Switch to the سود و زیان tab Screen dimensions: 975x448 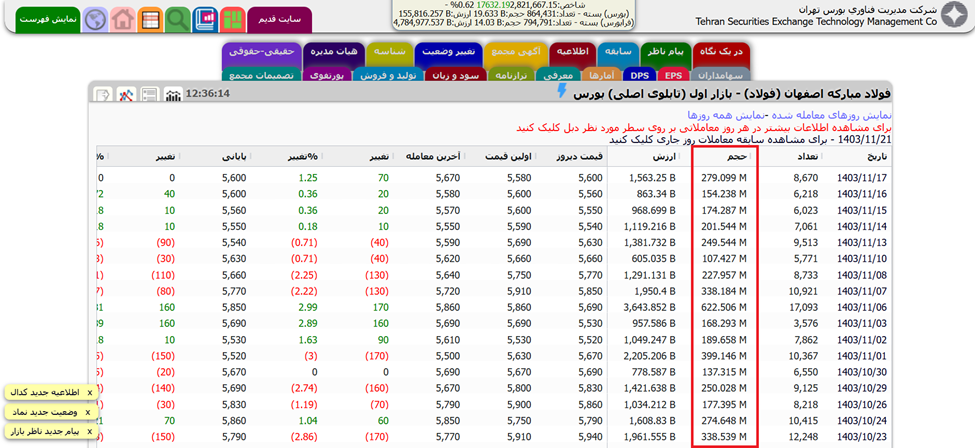456,75
